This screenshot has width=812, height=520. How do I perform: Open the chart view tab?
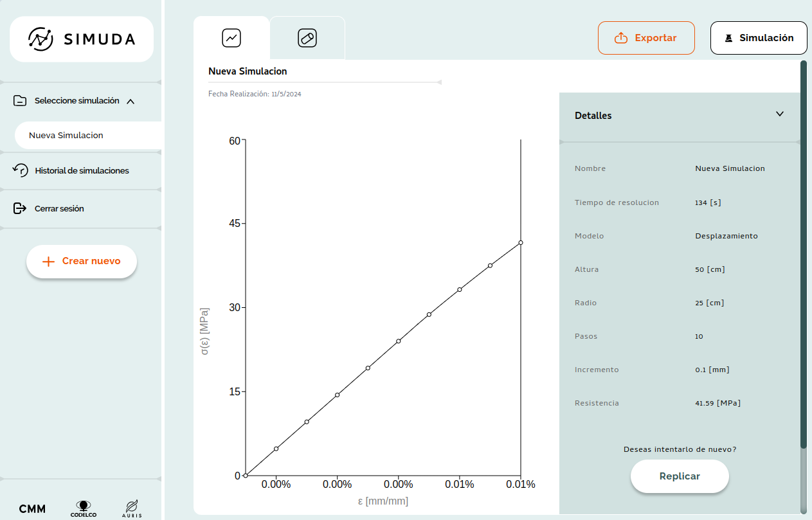[231, 38]
